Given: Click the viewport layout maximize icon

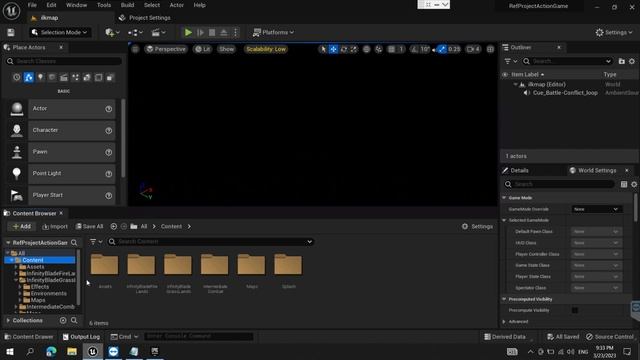Looking at the screenshot, I should [x=490, y=49].
